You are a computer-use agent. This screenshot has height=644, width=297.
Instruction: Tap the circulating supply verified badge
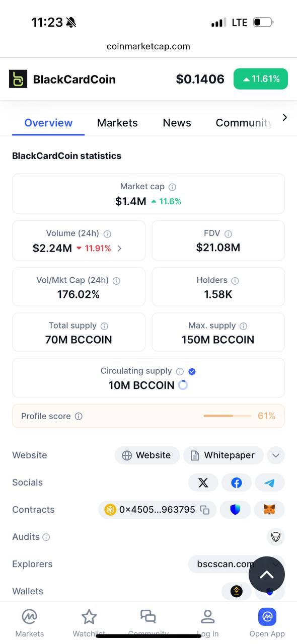coord(192,371)
